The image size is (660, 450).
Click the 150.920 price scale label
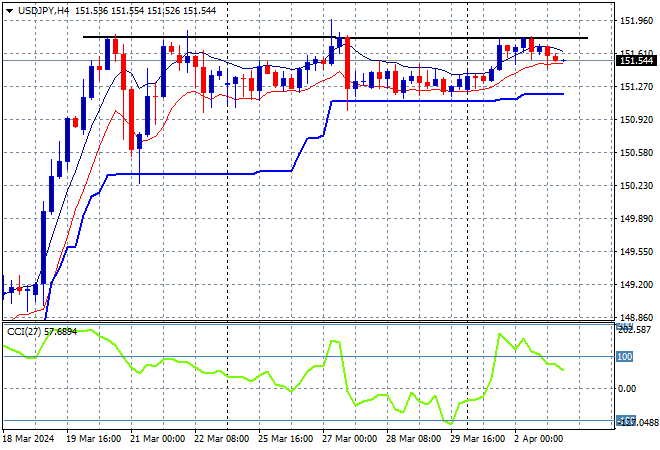(x=636, y=120)
